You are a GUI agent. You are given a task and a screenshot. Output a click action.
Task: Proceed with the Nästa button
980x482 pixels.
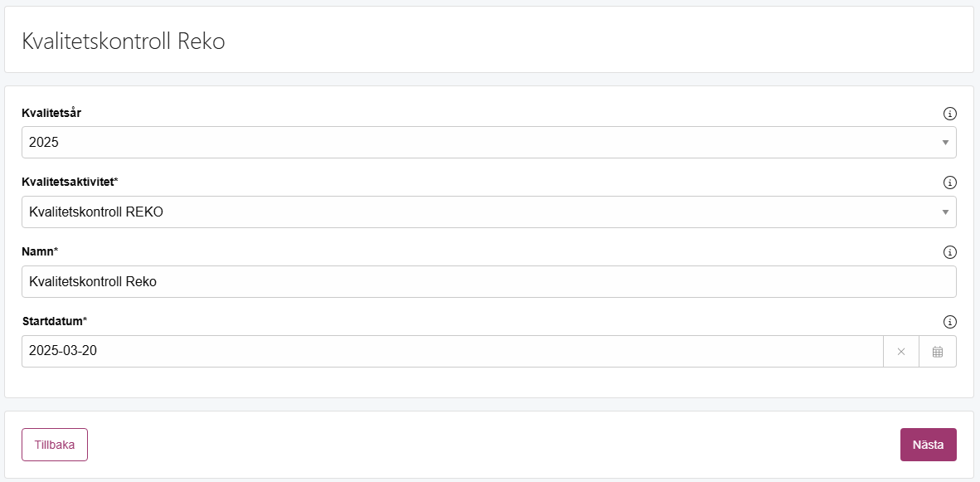(928, 445)
